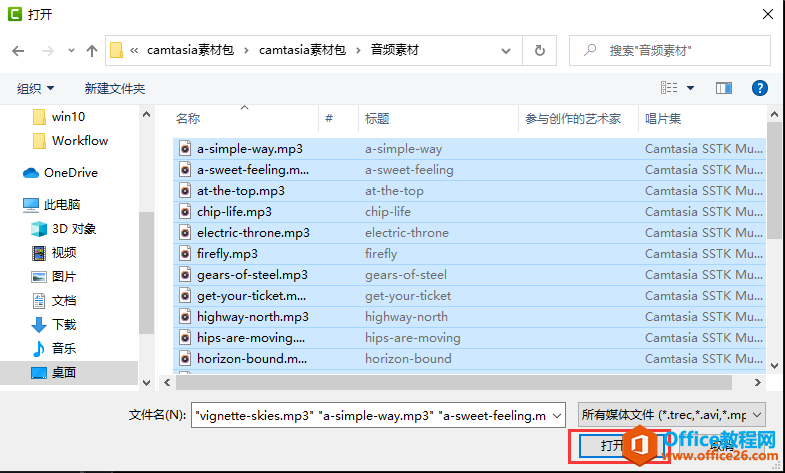This screenshot has height=473, width=785.
Task: Click the mp3 icon of chip-life.mp3
Action: click(x=185, y=212)
